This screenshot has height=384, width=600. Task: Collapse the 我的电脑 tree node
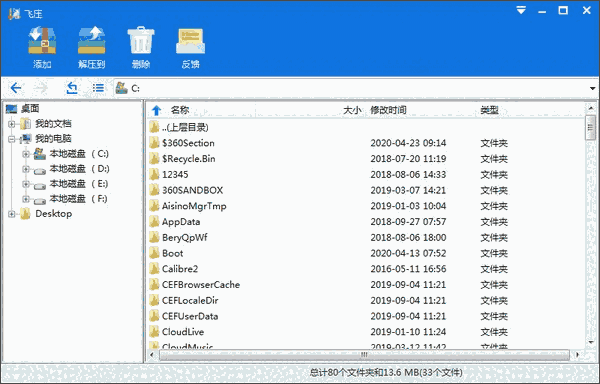pos(11,139)
